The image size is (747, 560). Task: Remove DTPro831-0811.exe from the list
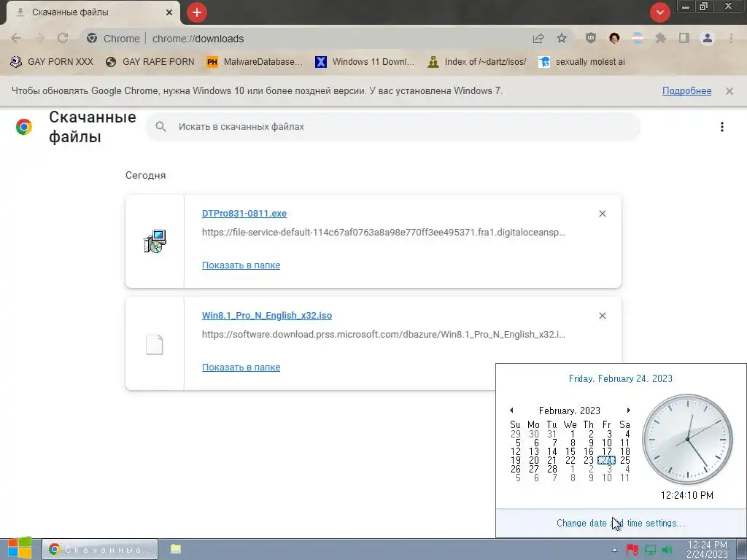tap(602, 214)
